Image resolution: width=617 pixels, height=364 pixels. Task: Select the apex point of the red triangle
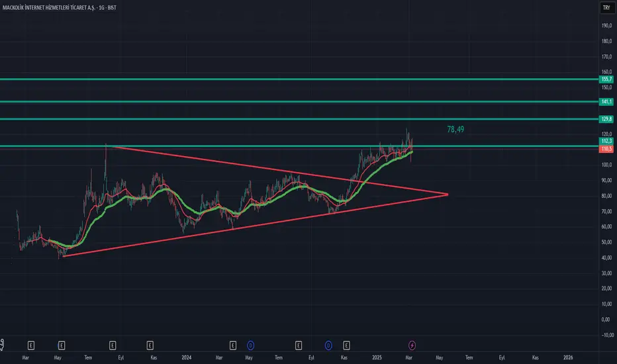tap(448, 195)
